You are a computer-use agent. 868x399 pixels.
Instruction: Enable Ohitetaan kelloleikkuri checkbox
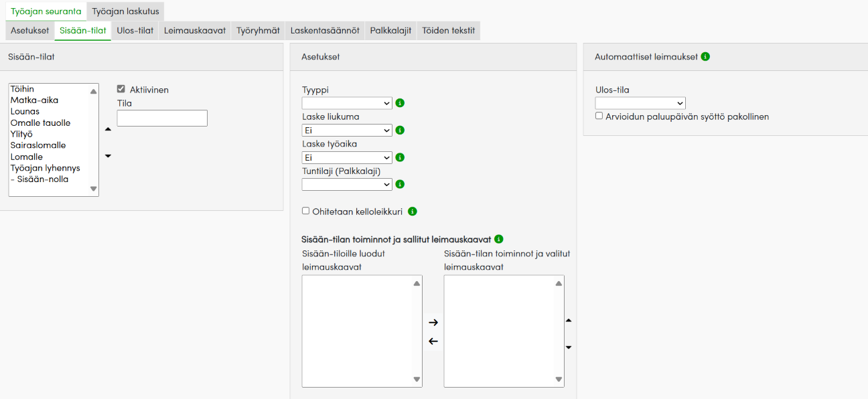[x=306, y=211]
